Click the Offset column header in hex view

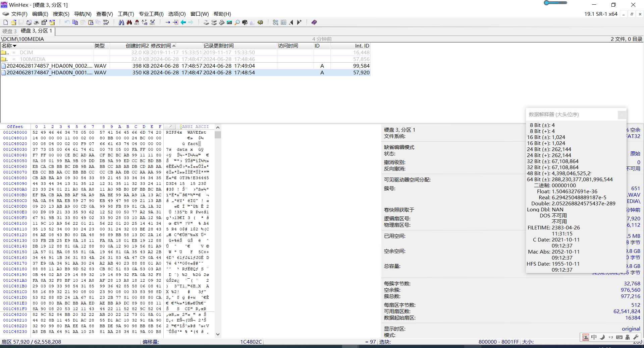[15, 127]
